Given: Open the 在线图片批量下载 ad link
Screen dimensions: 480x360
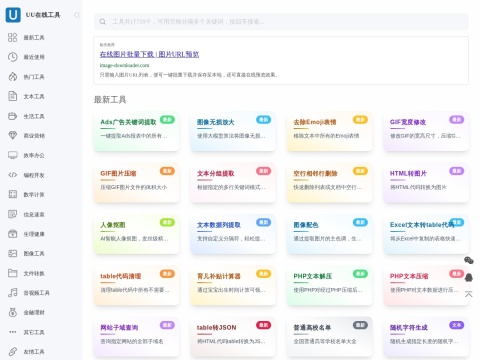Looking at the screenshot, I should pyautogui.click(x=149, y=54).
